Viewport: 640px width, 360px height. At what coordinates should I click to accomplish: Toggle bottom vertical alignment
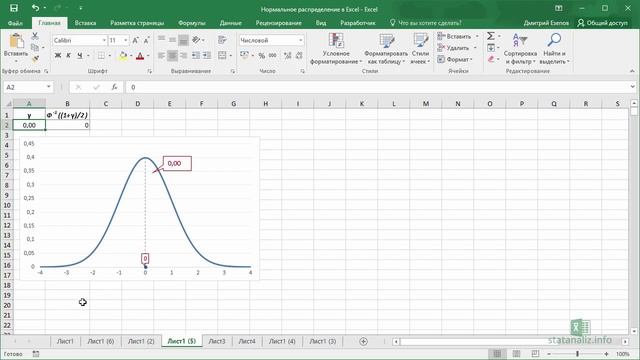click(x=184, y=40)
